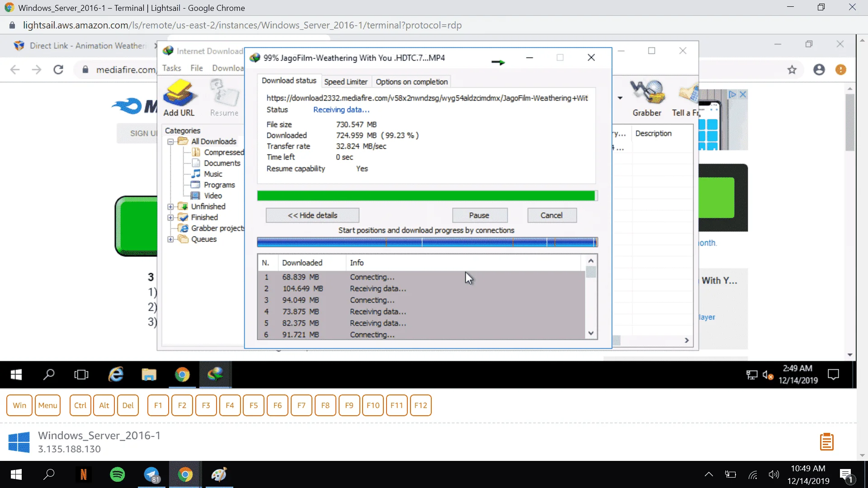Expand the Unfinished category node
Screen dimensions: 868x488
[x=170, y=207]
